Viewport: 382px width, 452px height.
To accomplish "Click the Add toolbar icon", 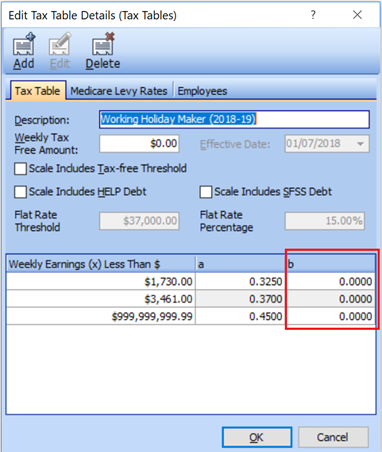I will (x=24, y=51).
